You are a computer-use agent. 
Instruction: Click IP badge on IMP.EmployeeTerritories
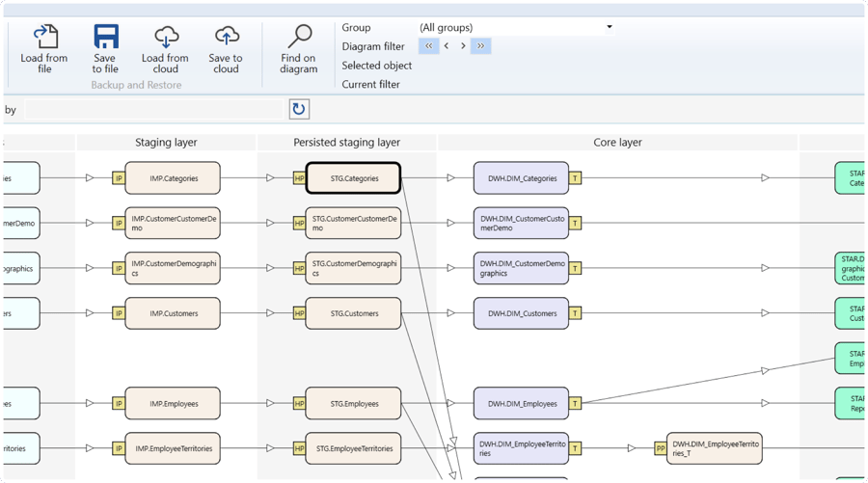(x=119, y=448)
